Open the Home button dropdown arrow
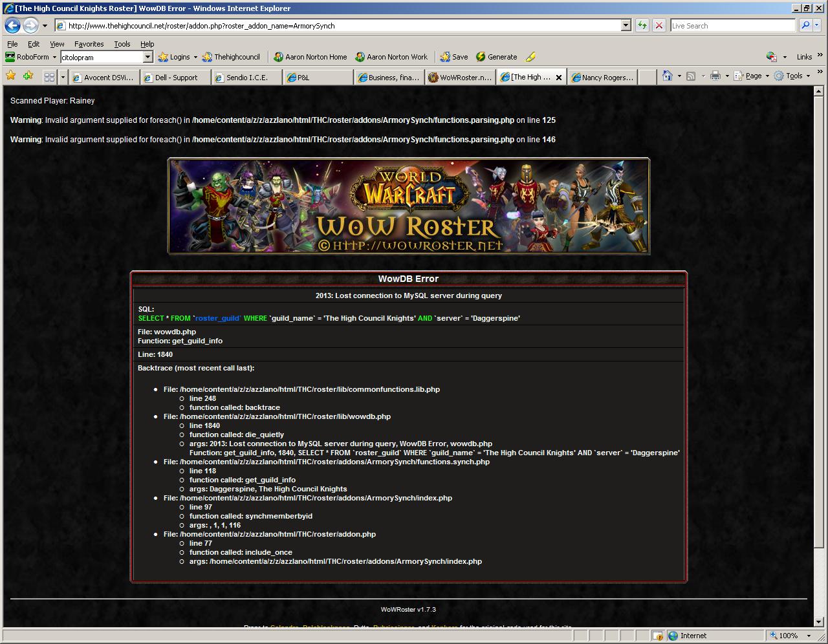Screen dimensions: 828x644 [679, 76]
